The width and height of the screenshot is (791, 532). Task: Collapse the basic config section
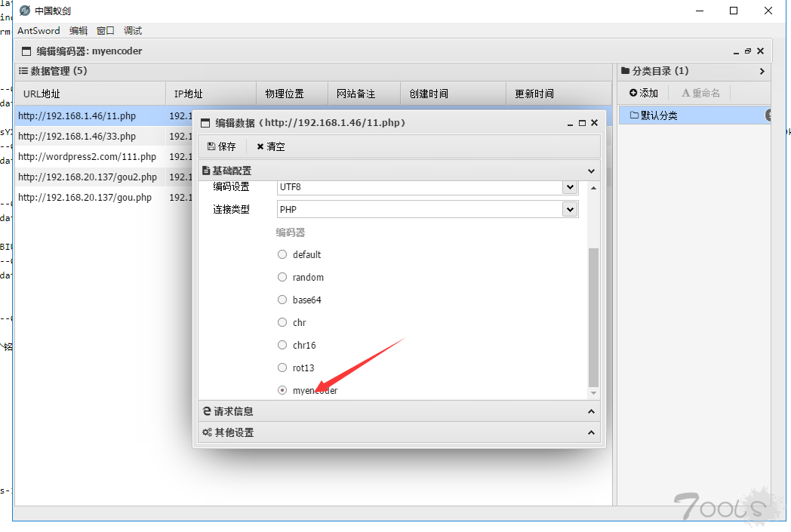pos(591,171)
